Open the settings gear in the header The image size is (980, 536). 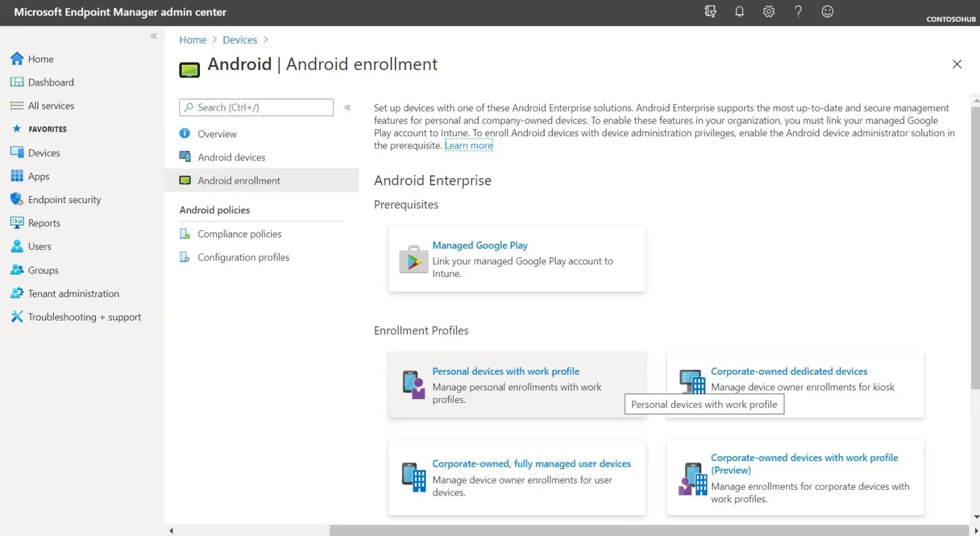pos(769,11)
